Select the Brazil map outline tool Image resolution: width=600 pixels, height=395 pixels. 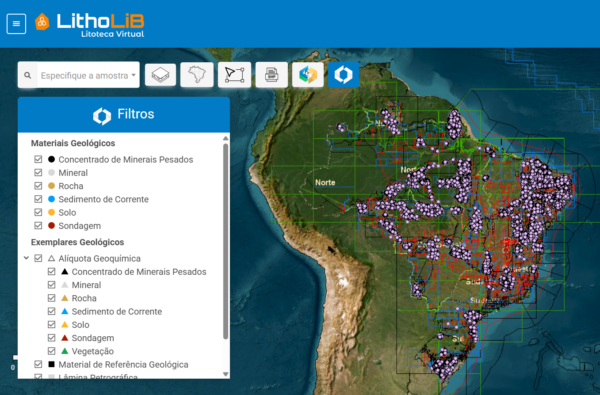197,75
